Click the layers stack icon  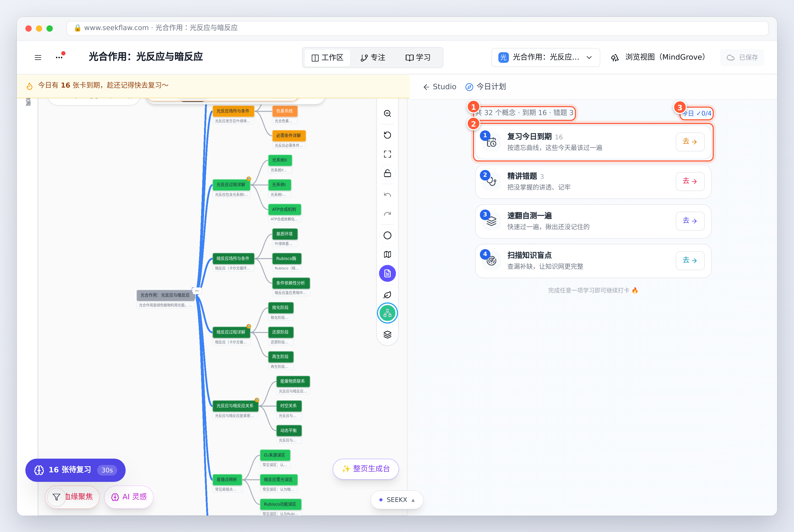tap(387, 335)
